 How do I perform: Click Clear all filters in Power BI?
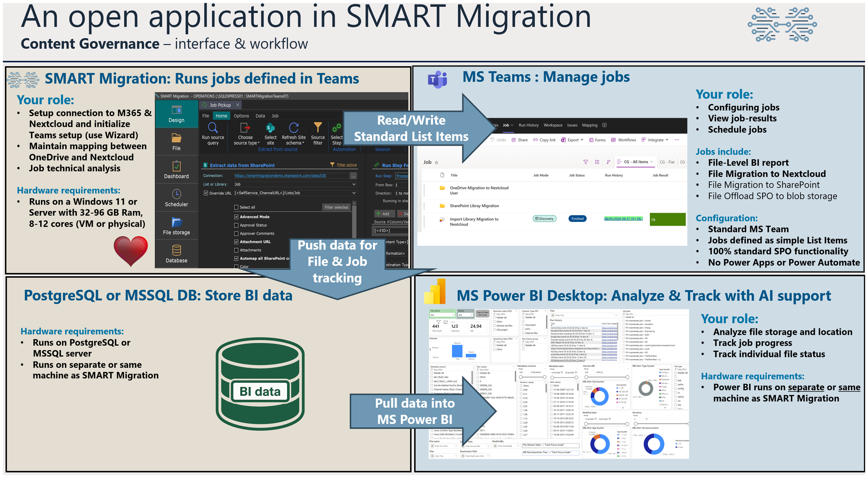point(482,314)
